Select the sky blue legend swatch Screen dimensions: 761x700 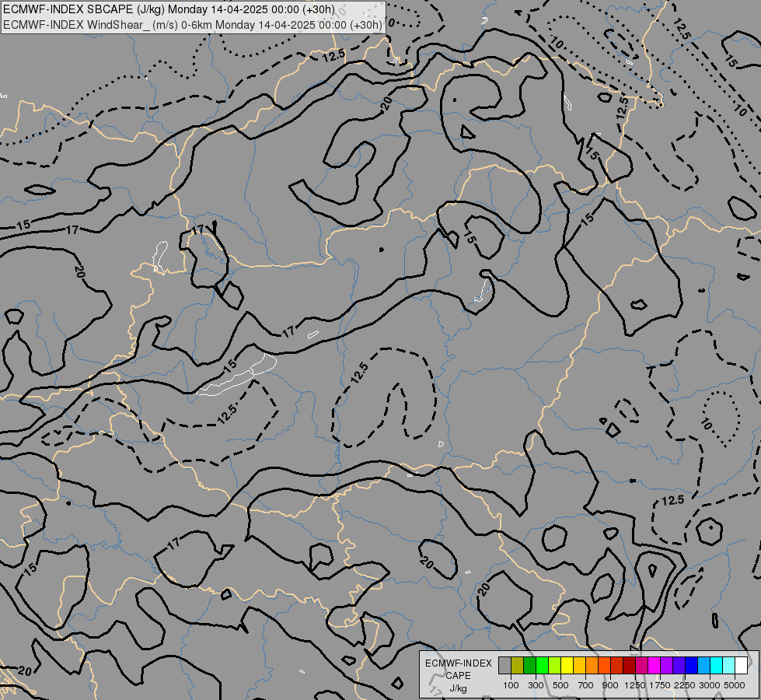point(704,665)
